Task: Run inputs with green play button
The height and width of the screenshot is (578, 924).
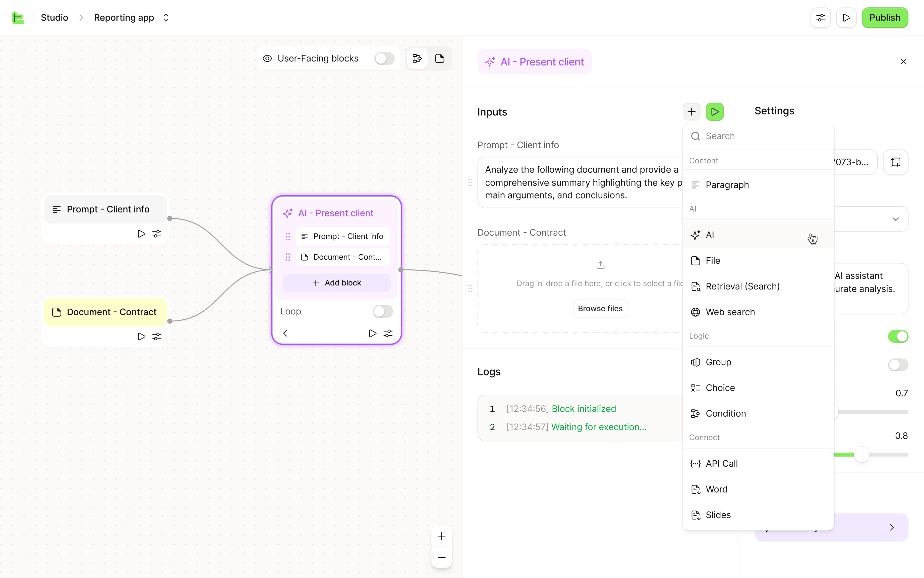Action: [715, 112]
